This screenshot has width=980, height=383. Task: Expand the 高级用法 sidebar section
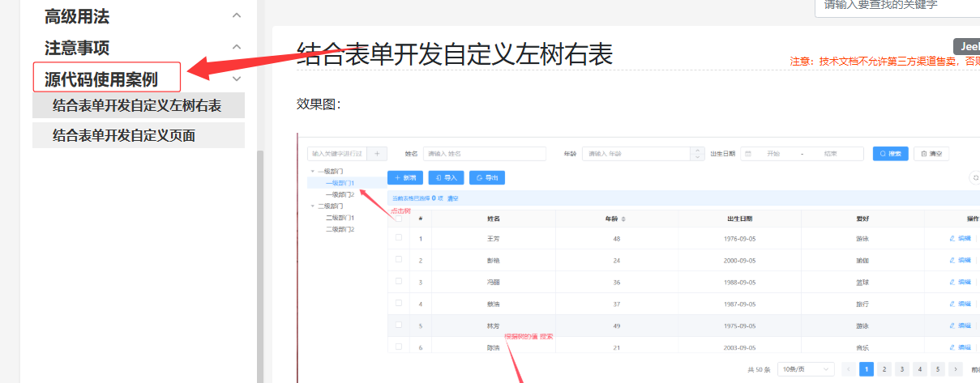pyautogui.click(x=237, y=15)
